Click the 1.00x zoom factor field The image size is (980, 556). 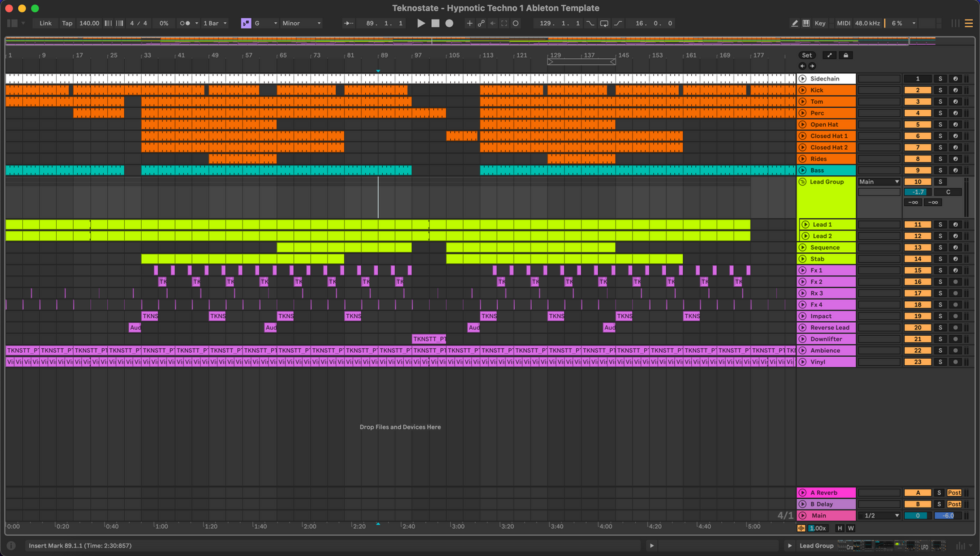818,528
